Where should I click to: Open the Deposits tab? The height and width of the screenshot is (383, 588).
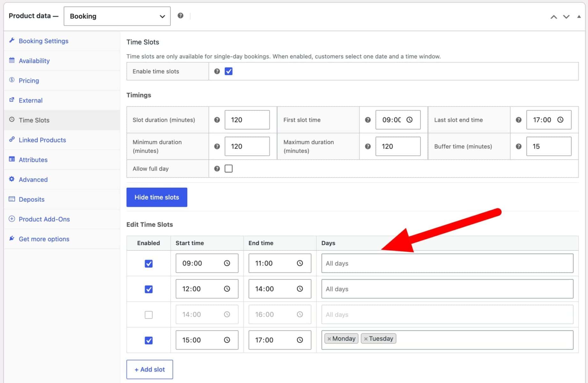(x=62, y=199)
